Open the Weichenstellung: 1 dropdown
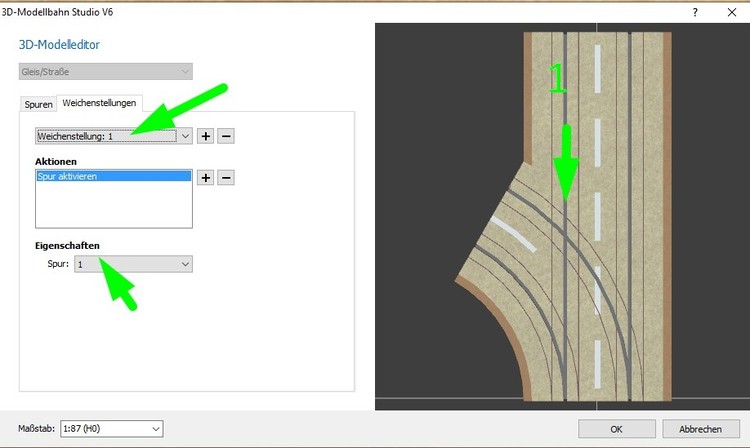The width and height of the screenshot is (750, 448). [114, 136]
